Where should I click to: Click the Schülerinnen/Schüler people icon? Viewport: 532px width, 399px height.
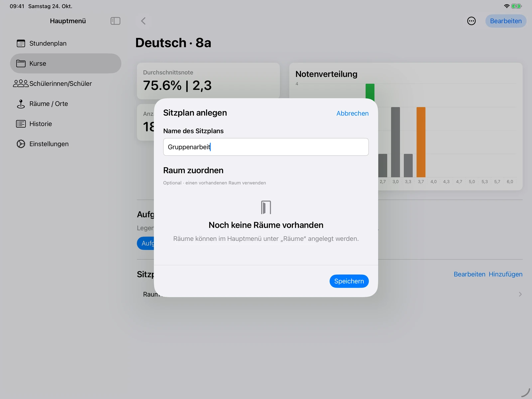click(21, 83)
